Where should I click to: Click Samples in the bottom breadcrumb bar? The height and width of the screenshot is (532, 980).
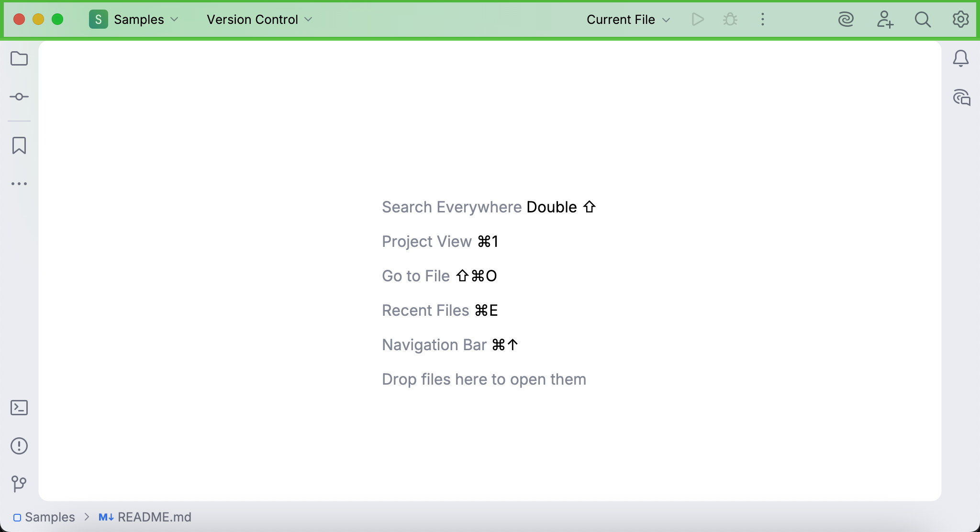tap(50, 517)
